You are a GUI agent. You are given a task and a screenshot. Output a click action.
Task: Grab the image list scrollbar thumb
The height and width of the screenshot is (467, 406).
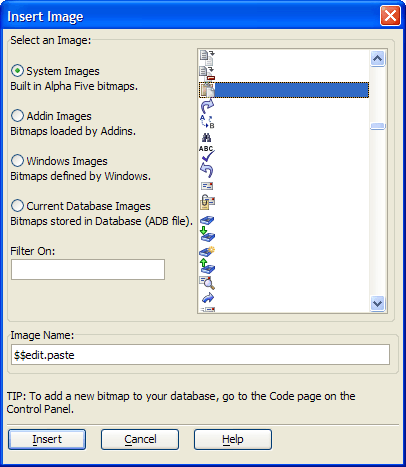click(378, 126)
